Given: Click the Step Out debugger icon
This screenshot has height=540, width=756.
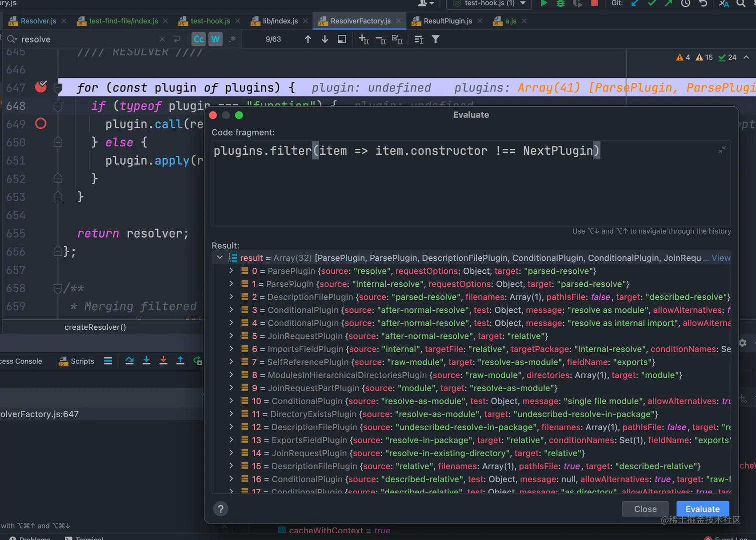Looking at the screenshot, I should pyautogui.click(x=180, y=361).
